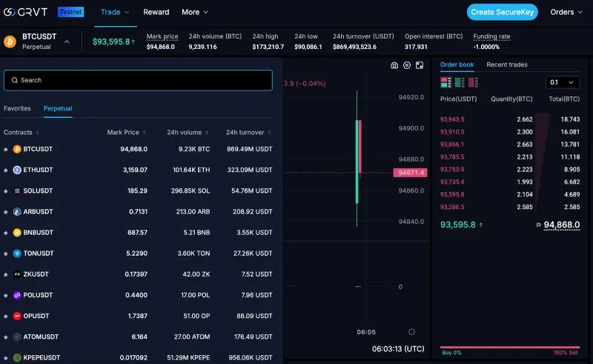Image resolution: width=593 pixels, height=364 pixels.
Task: Toggle the favorite star for SOLUSDT
Action: pyautogui.click(x=6, y=191)
